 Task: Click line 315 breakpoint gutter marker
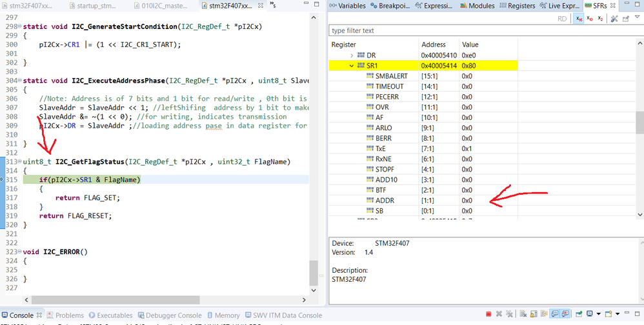point(2,180)
